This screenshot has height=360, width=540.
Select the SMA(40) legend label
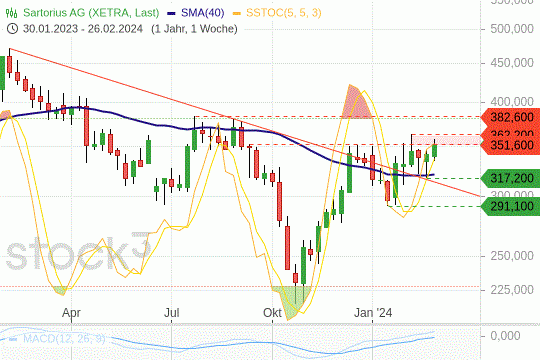(x=202, y=13)
